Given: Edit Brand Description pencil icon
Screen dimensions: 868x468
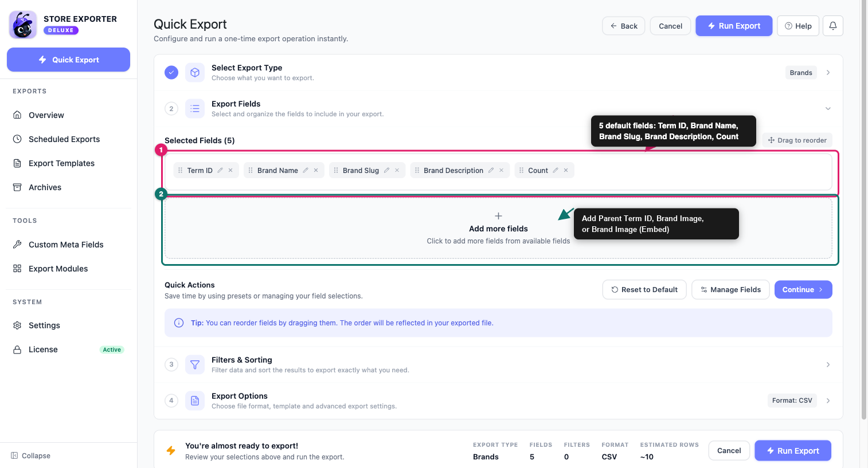Looking at the screenshot, I should (491, 170).
